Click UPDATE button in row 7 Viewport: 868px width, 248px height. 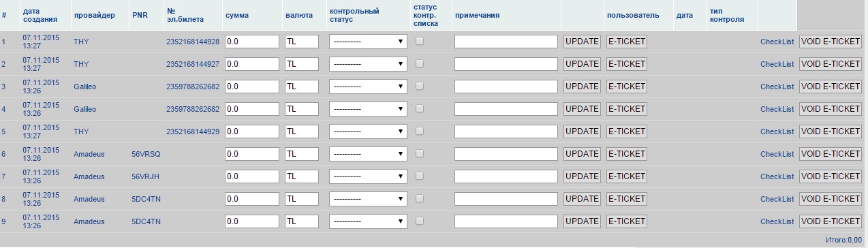pos(582,176)
